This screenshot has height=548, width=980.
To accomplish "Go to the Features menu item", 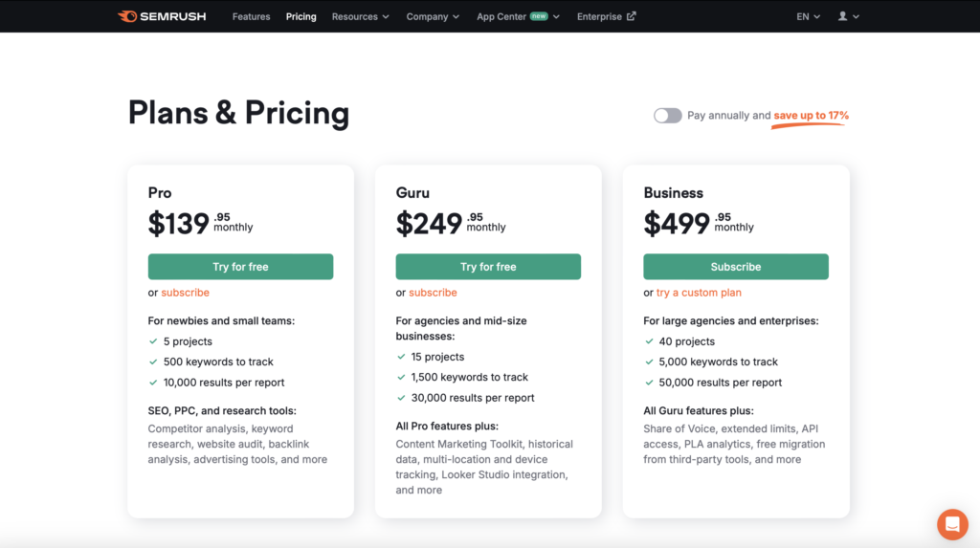I will click(x=251, y=16).
